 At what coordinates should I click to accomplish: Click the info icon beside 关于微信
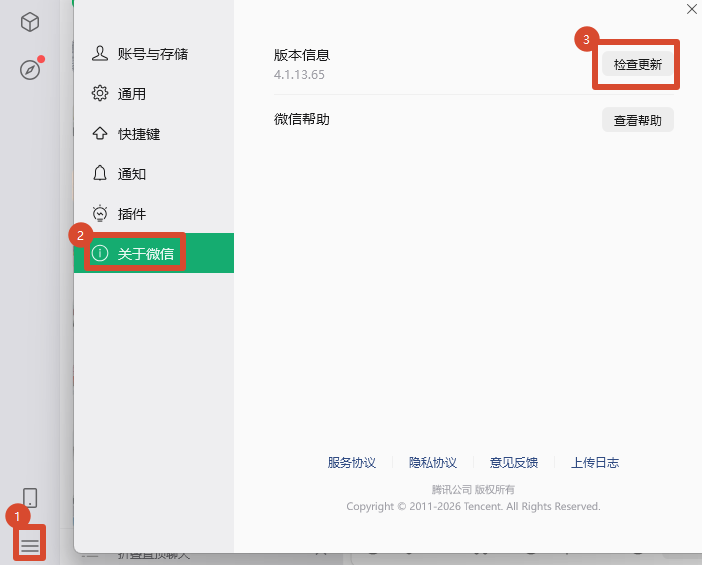coord(99,253)
